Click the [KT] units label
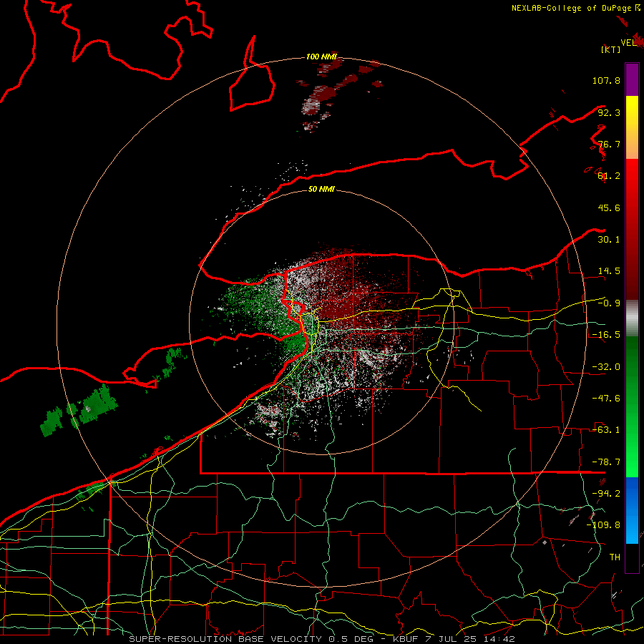Screen dimensions: 644x644 click(x=610, y=49)
